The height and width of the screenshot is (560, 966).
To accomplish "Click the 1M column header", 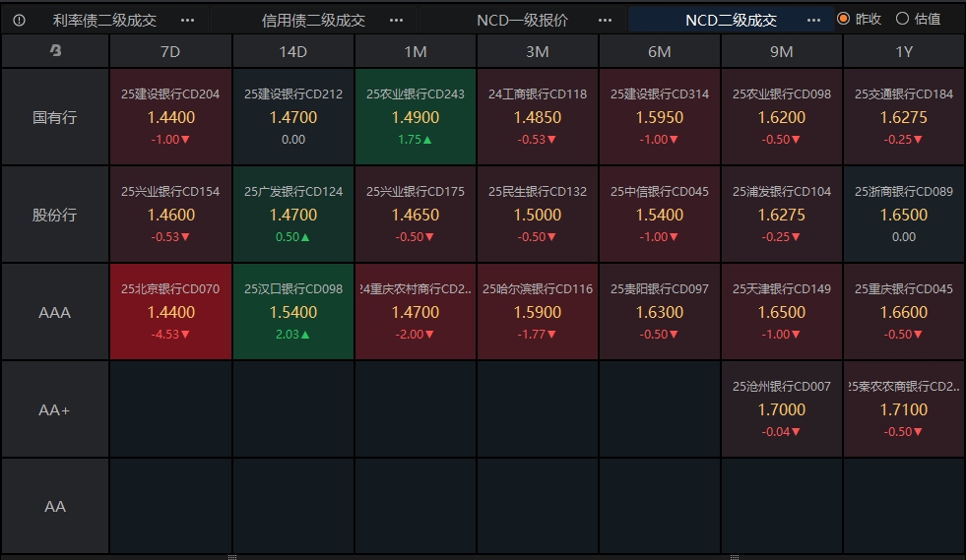I will [416, 51].
